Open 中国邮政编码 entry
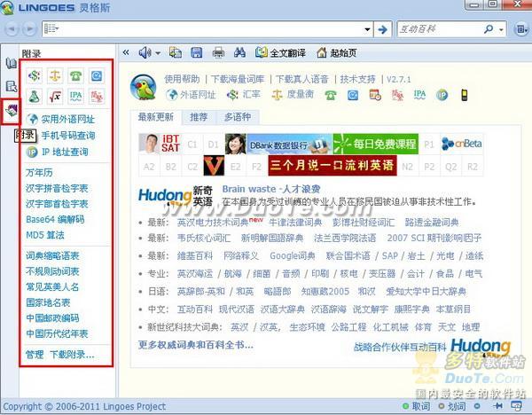 point(52,318)
